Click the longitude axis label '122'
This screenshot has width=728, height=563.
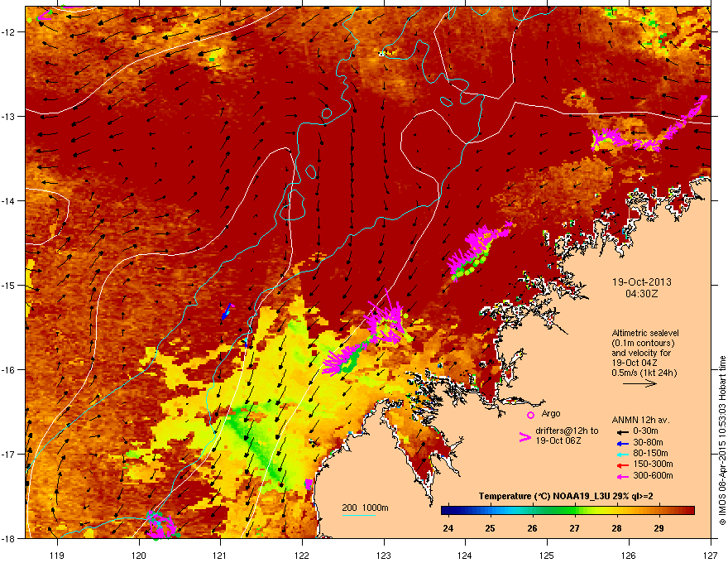coord(302,555)
